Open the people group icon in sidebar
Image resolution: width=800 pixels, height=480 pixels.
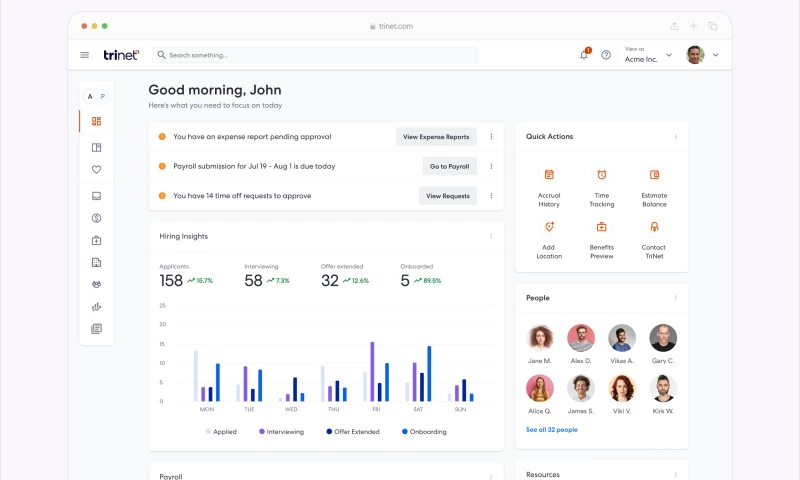(x=96, y=284)
